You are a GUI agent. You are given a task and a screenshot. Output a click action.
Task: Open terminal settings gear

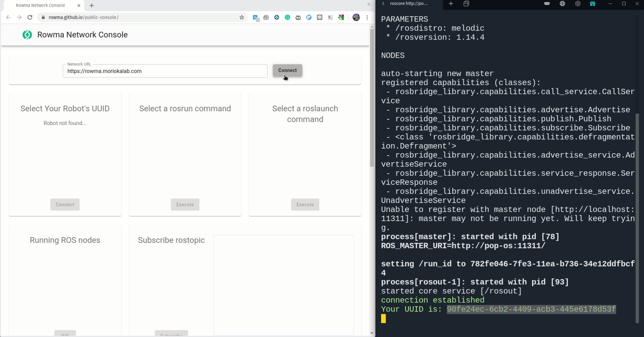pyautogui.click(x=578, y=4)
